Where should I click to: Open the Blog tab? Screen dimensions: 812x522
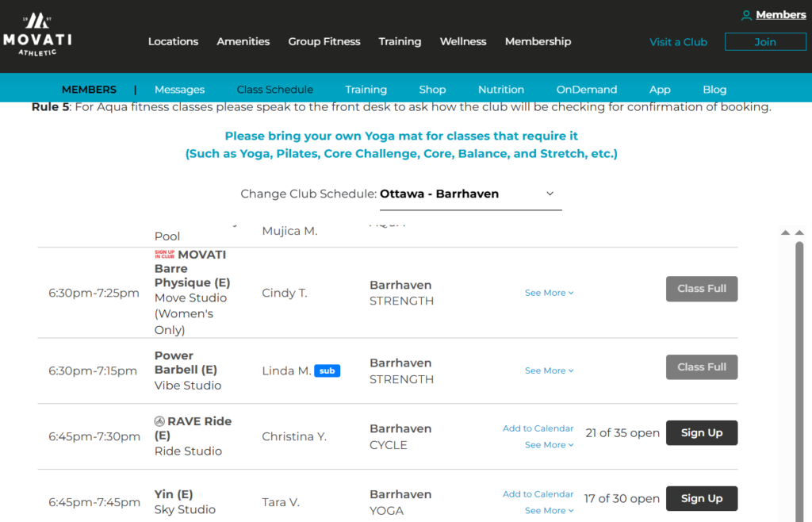click(714, 90)
